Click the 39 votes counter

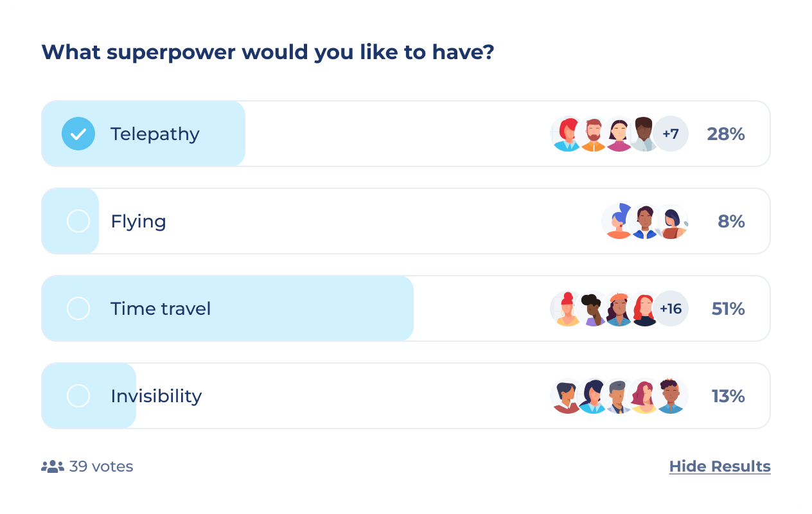tap(101, 466)
